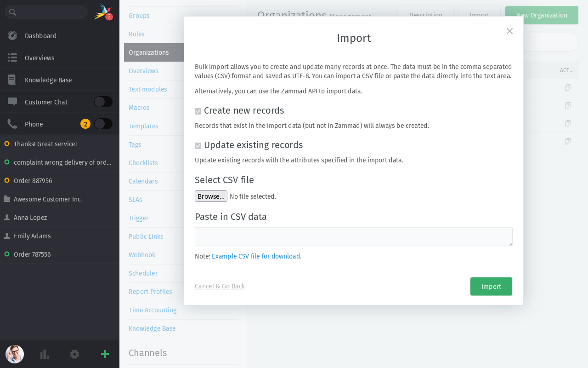588x368 pixels.
Task: Click the sidebar search field
Action: click(x=46, y=12)
